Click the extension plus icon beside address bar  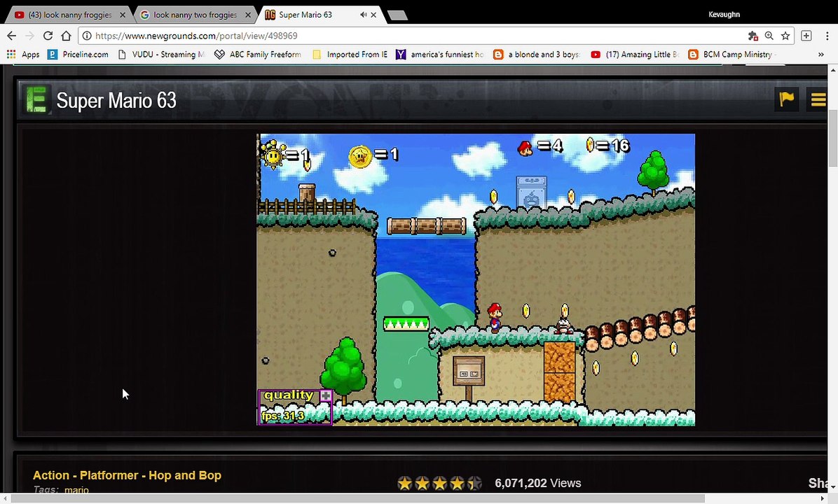tap(806, 36)
